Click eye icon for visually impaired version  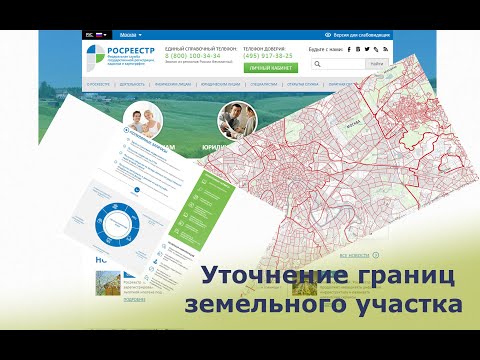tap(328, 35)
